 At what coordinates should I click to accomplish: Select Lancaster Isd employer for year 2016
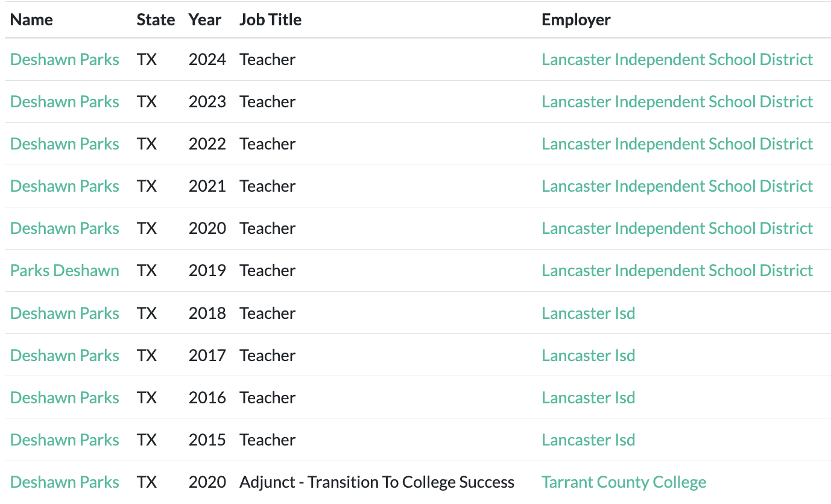click(588, 398)
